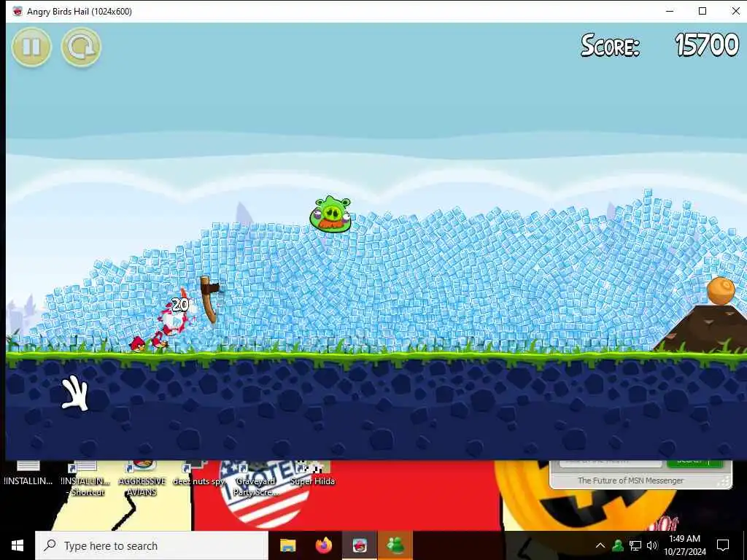Viewport: 747px width, 560px height.
Task: Restart the level with the retry button
Action: tap(81, 47)
